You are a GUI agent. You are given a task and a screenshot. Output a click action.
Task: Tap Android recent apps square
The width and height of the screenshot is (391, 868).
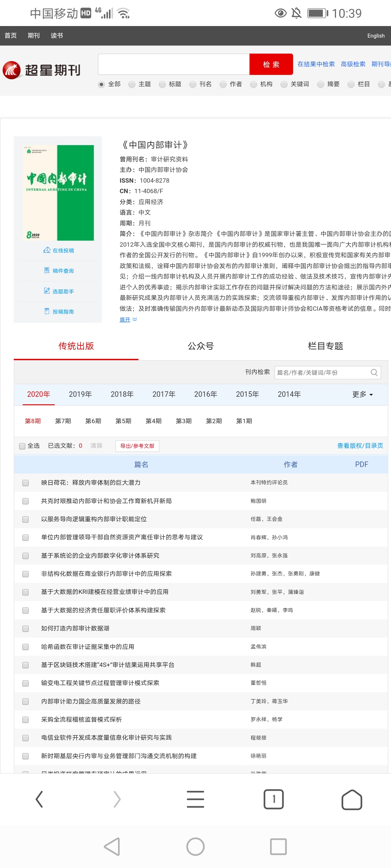(278, 846)
